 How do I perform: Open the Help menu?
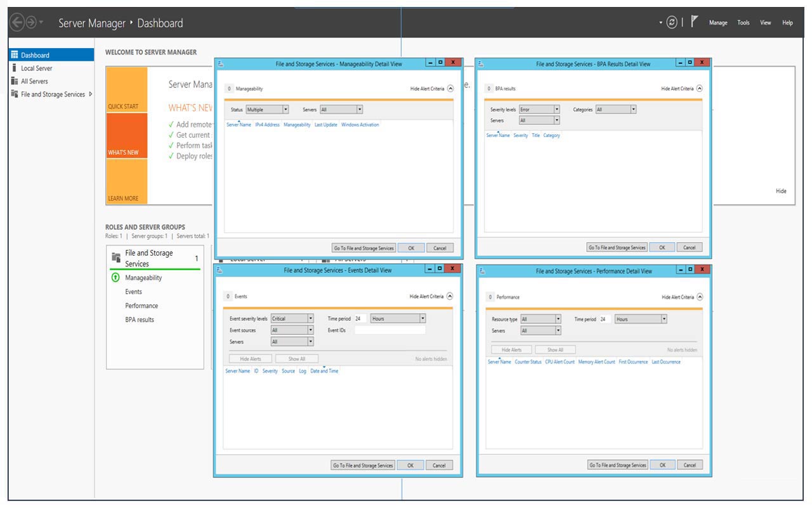787,23
